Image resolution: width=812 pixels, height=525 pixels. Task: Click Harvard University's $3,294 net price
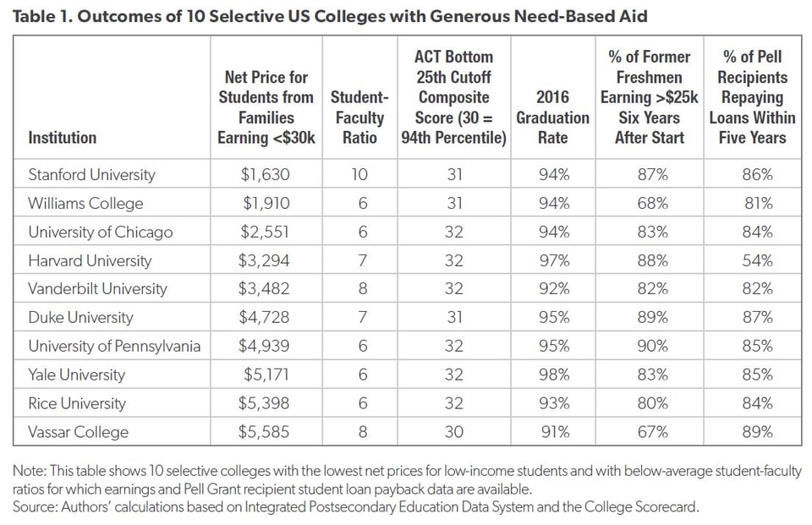(266, 260)
